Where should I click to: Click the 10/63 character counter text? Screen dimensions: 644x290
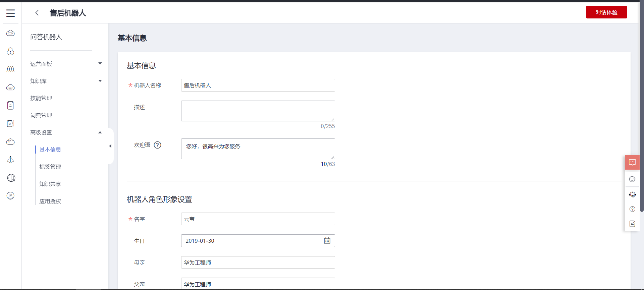(328, 164)
